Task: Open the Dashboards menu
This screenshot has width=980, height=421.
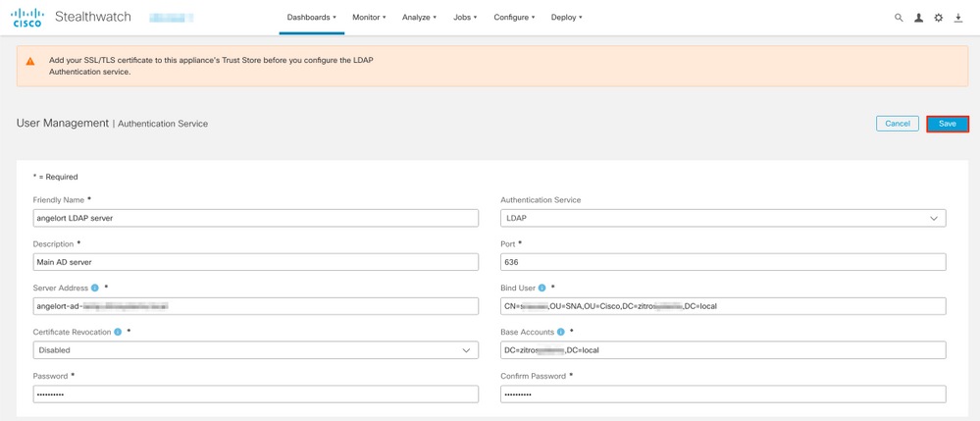Action: [311, 18]
